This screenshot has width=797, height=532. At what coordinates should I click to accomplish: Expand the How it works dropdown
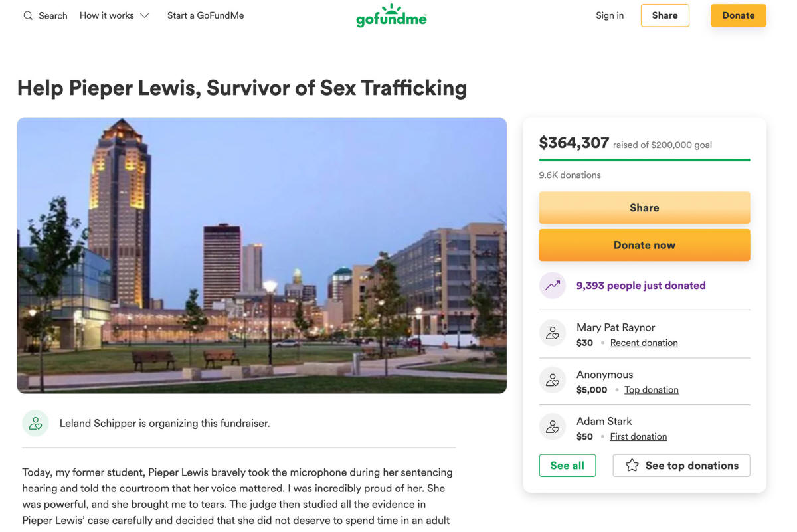(x=114, y=15)
